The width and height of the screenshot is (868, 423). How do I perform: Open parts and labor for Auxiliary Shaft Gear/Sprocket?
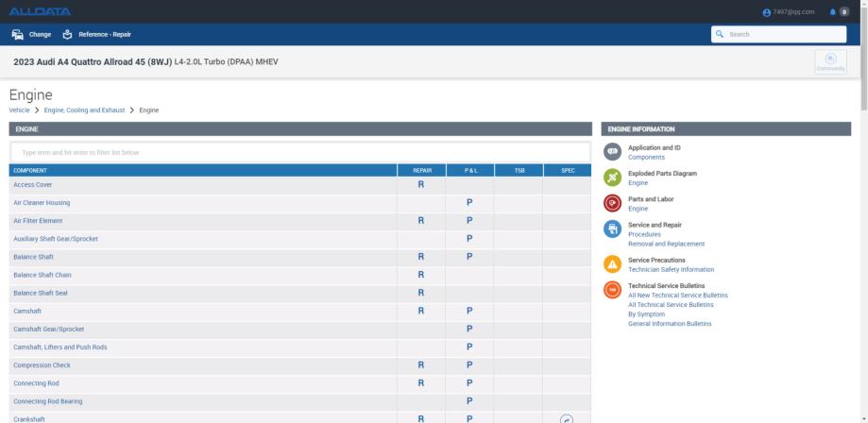469,239
